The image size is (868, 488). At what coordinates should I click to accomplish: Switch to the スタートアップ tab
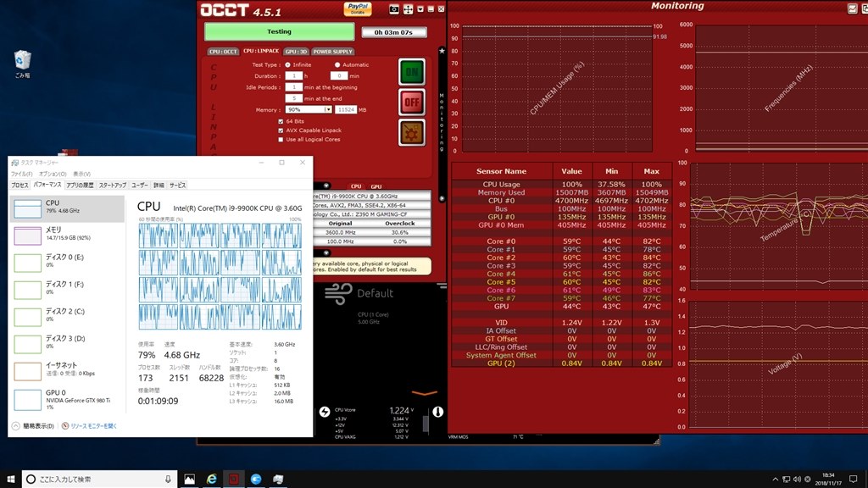[113, 186]
